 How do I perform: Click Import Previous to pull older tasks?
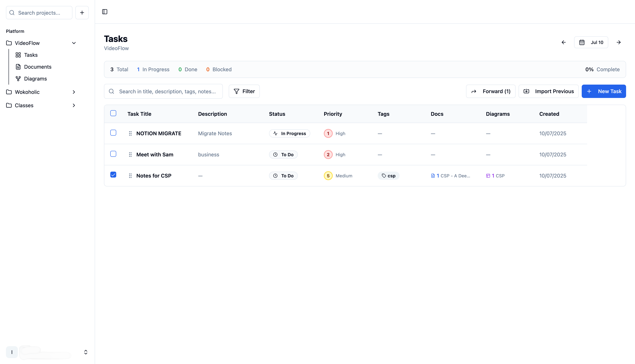(548, 91)
